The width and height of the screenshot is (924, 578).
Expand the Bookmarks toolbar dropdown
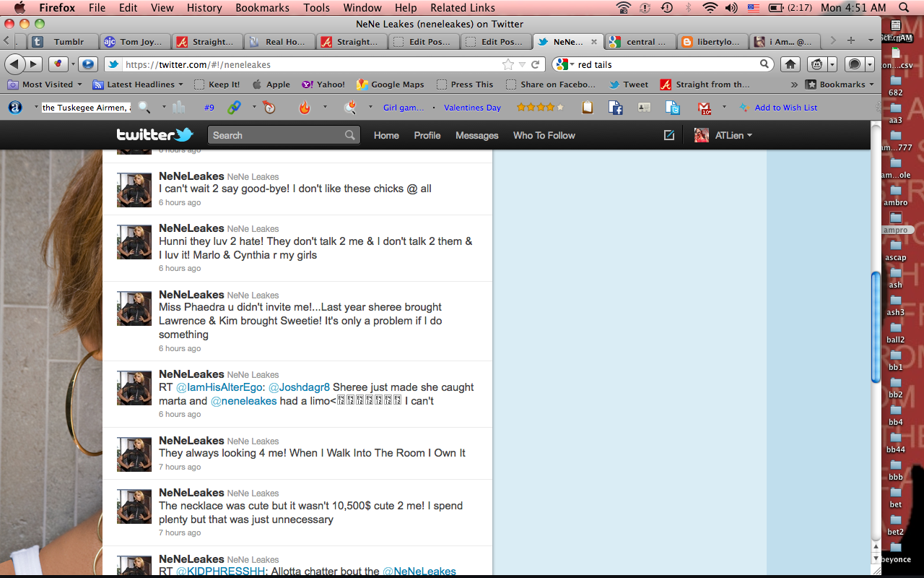[840, 85]
